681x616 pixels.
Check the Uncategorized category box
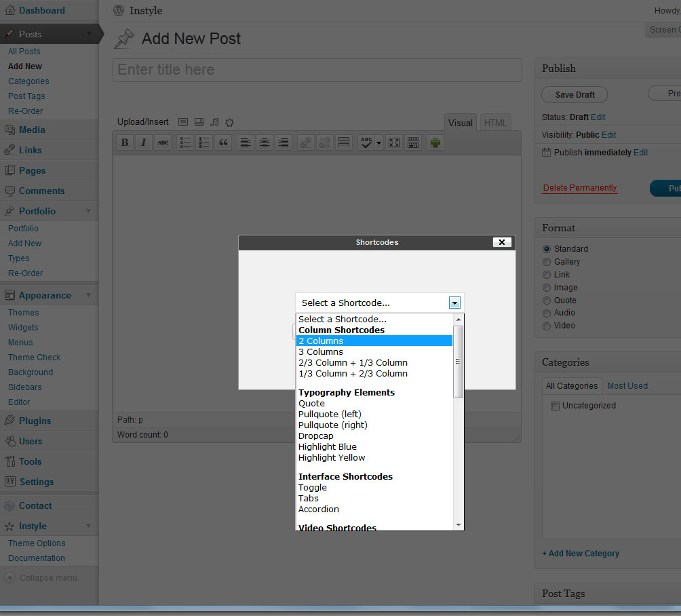pyautogui.click(x=555, y=406)
